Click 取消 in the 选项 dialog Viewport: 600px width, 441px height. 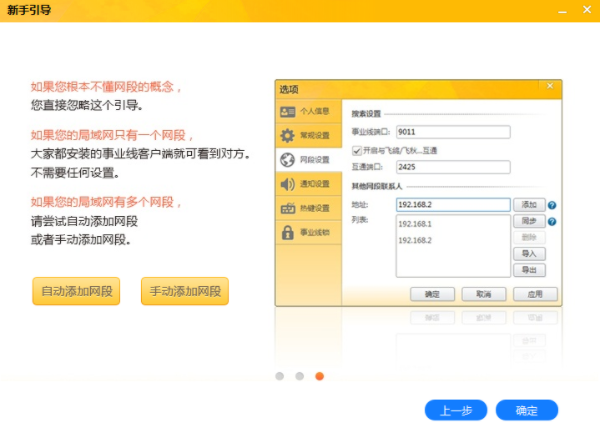[x=484, y=294]
